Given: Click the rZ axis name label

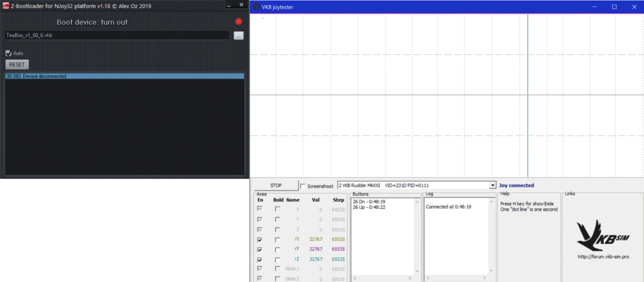Looking at the screenshot, I should point(297,259).
